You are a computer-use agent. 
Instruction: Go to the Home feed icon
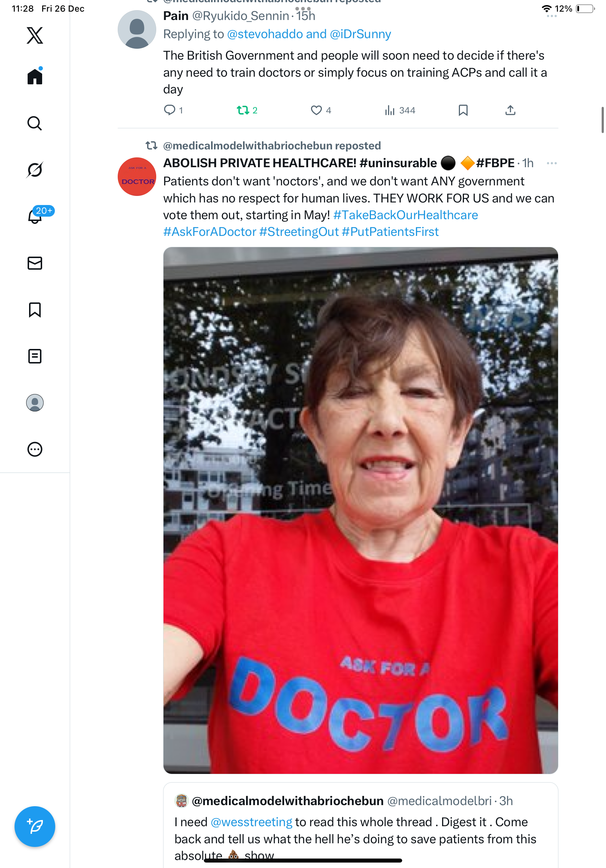(35, 76)
